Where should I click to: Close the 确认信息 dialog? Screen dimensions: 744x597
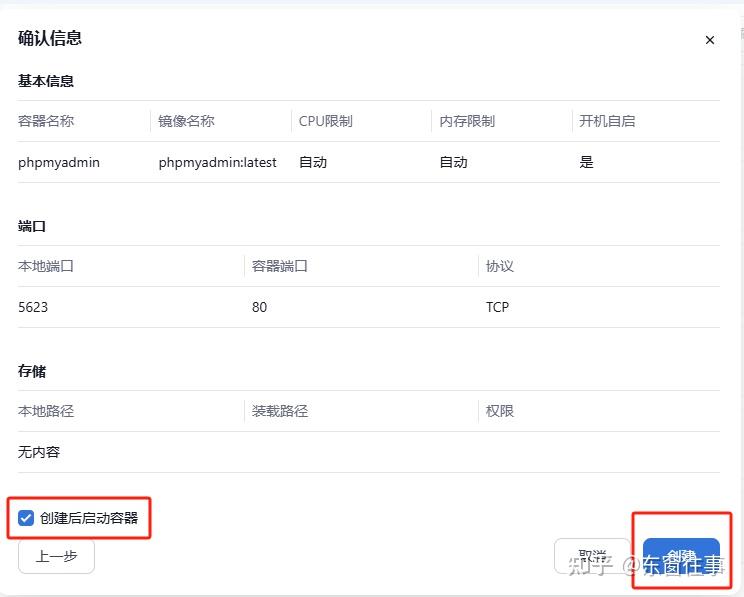click(709, 40)
